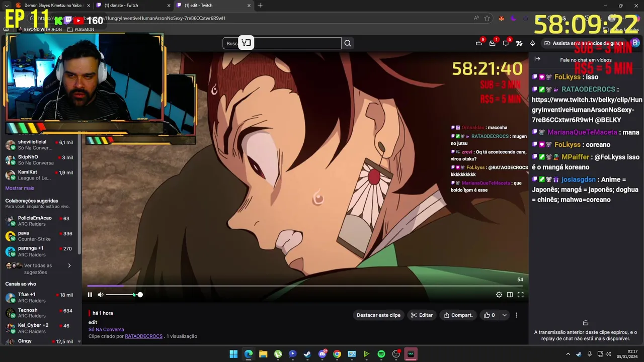The image size is (644, 362).
Task: Open the browser tab list dropdown
Action: click(x=6, y=6)
